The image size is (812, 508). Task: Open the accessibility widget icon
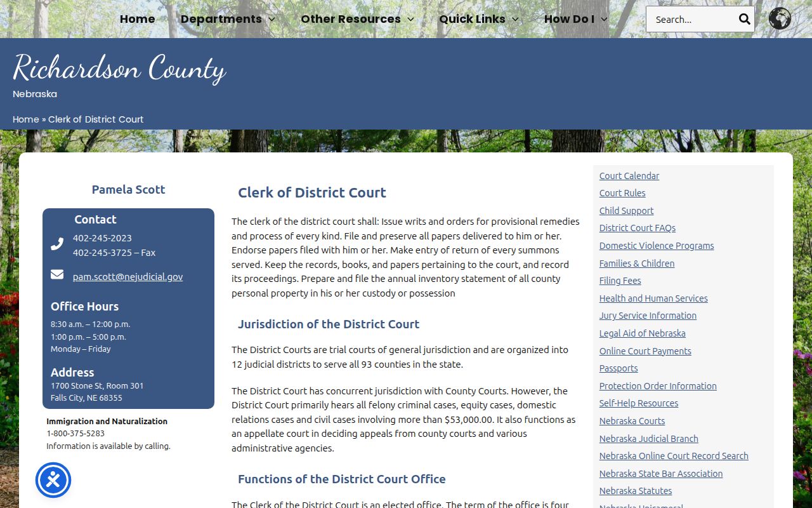tap(53, 480)
